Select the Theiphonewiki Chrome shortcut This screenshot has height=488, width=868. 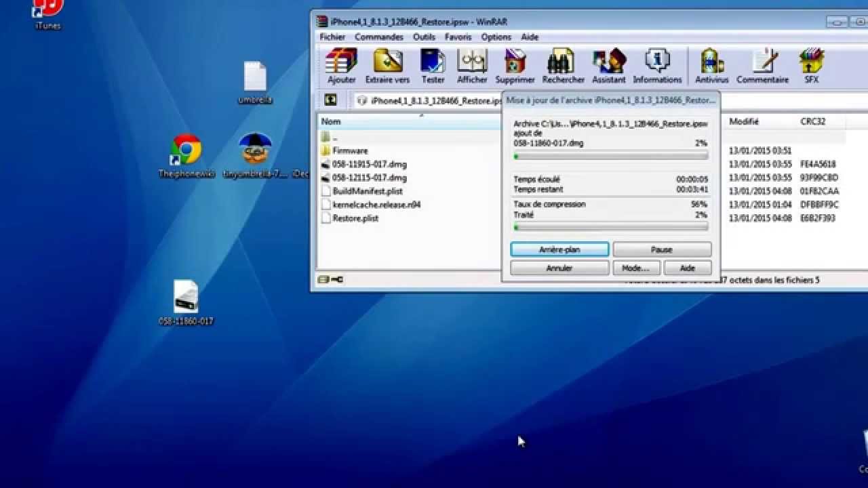(x=186, y=156)
